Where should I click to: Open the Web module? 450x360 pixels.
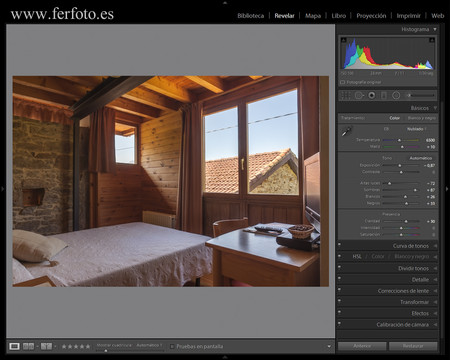[438, 16]
